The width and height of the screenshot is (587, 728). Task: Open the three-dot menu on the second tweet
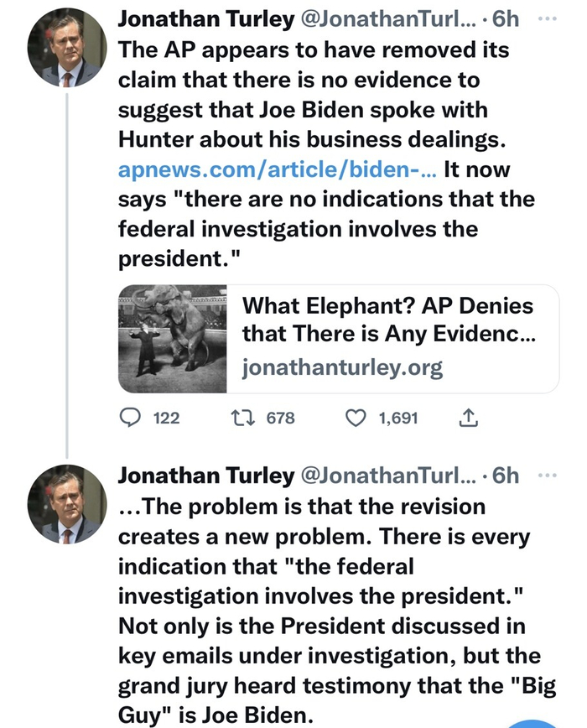(x=546, y=476)
